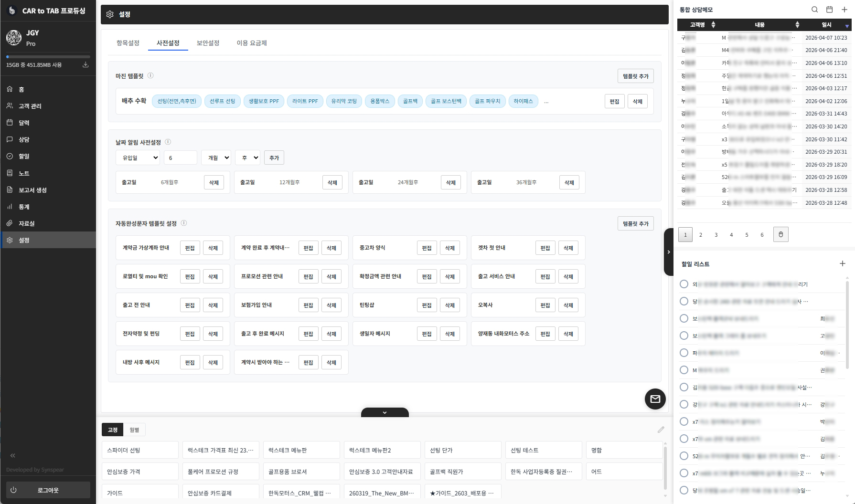Open the 개월 unit dropdown

(x=216, y=157)
